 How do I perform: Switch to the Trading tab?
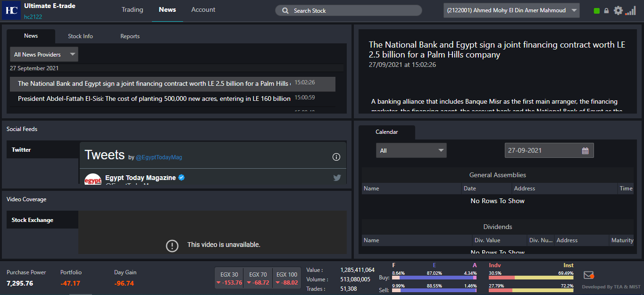[x=132, y=9]
